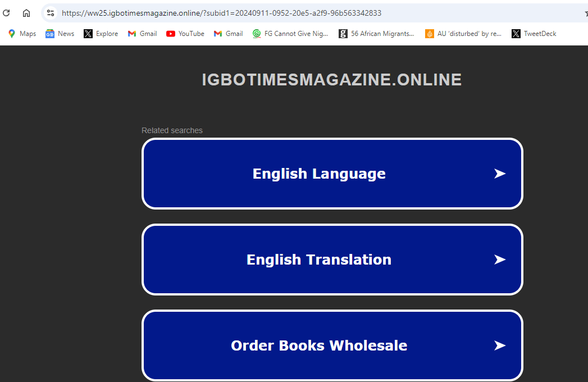Click the Related searches label
588x382 pixels.
172,130
